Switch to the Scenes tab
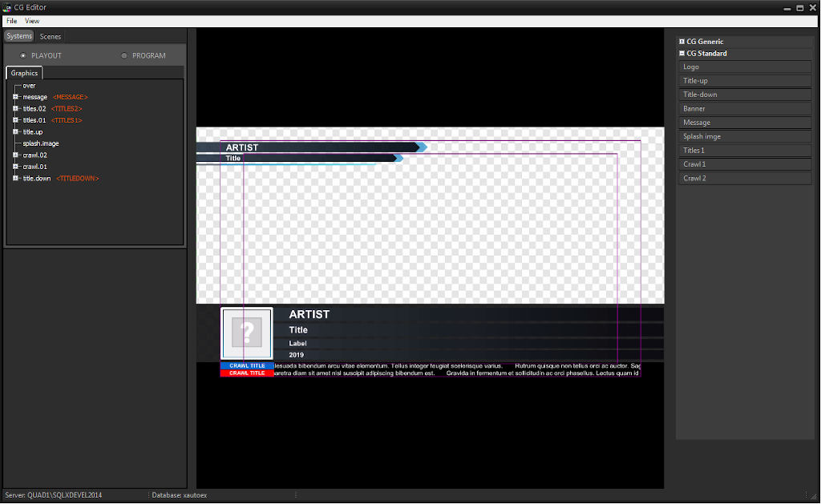This screenshot has width=821, height=504. pyautogui.click(x=51, y=36)
